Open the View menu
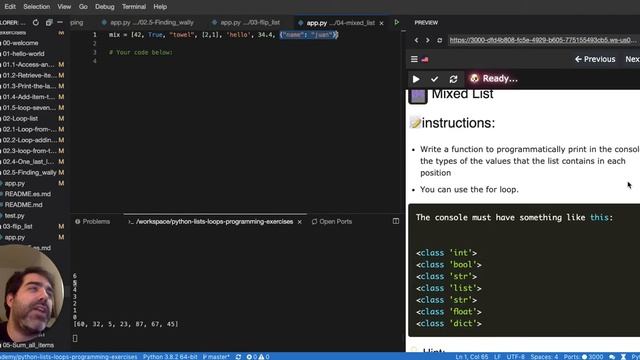The height and width of the screenshot is (360, 640). 64,7
